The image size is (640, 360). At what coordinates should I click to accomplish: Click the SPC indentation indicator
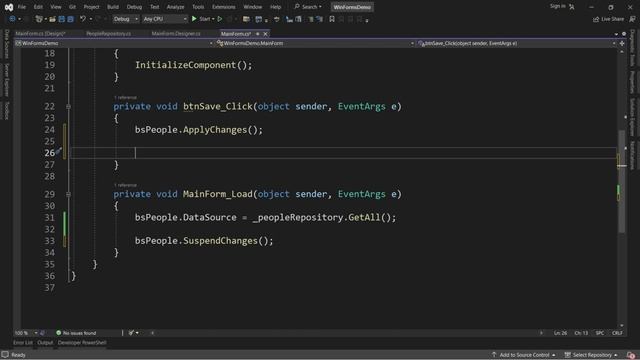(x=600, y=333)
